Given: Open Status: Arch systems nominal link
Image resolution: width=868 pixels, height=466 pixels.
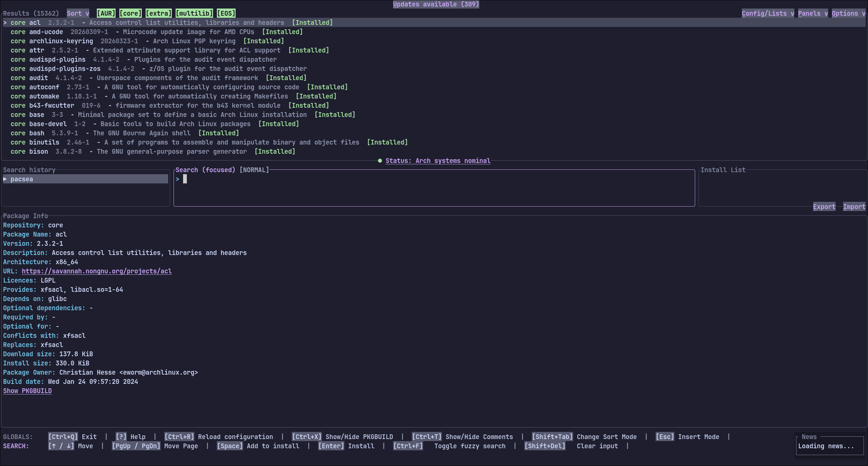Looking at the screenshot, I should (x=438, y=161).
